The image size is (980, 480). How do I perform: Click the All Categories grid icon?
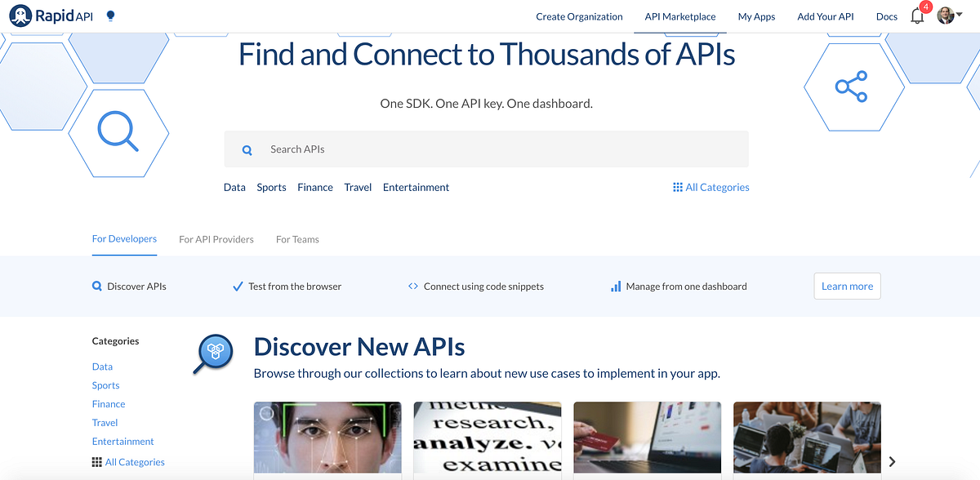click(678, 187)
